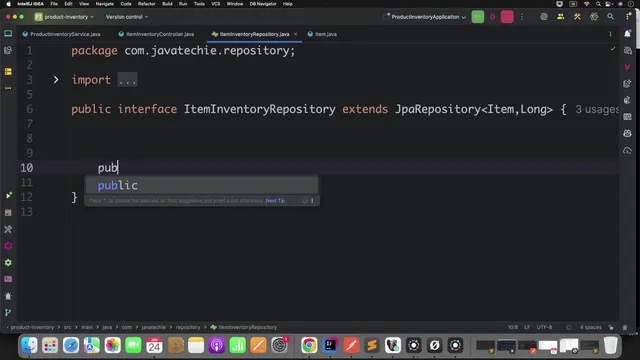This screenshot has height=360, width=640.
Task: Open the DB Navigator menu
Action: 263,4
